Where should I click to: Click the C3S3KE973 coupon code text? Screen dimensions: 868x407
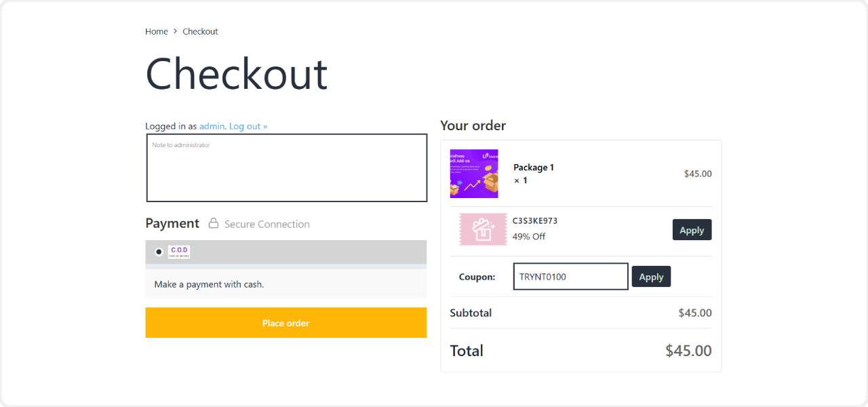point(536,220)
